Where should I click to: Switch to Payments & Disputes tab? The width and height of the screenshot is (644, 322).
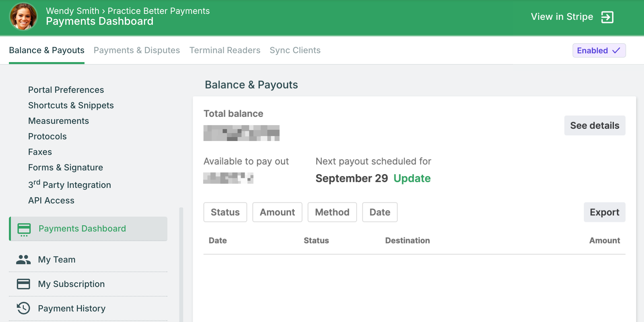click(137, 50)
